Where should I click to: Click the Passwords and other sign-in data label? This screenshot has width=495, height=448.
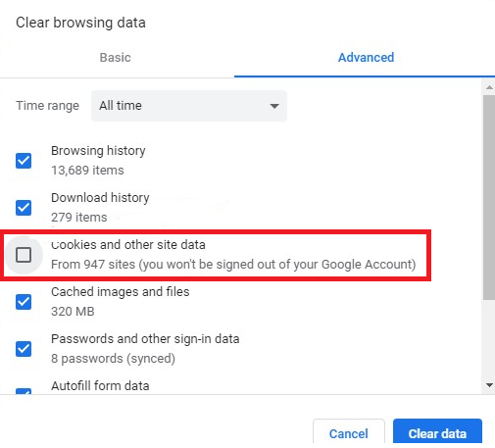145,339
